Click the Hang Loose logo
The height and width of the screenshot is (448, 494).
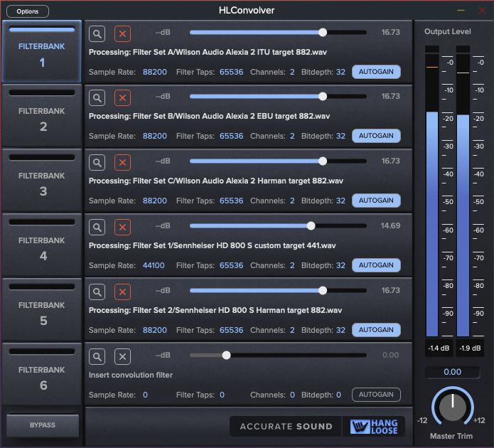374,427
